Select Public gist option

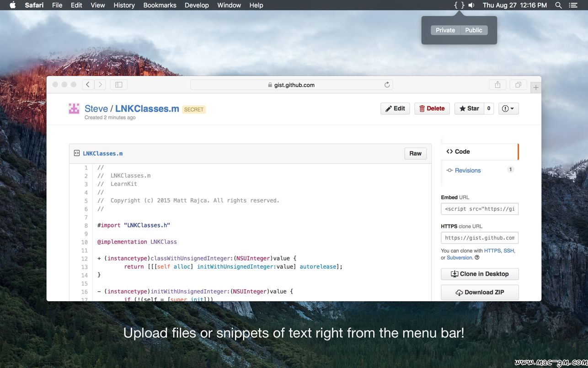[x=474, y=30]
